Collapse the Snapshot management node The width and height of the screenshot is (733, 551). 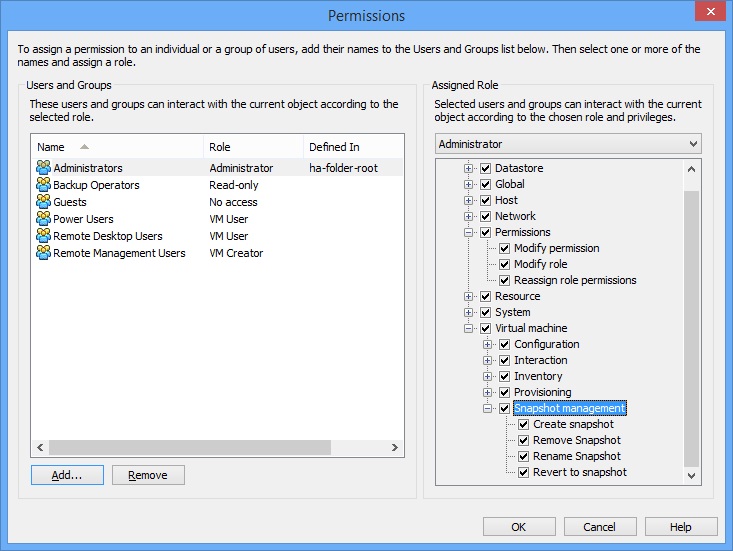tap(487, 408)
